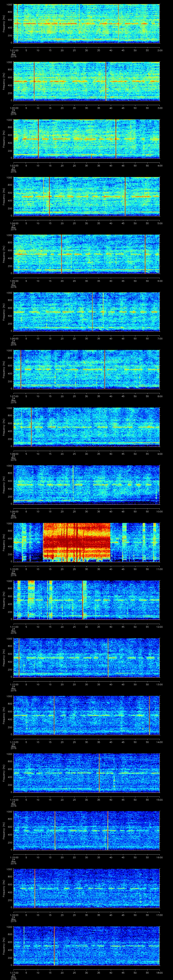Select the spectrogram panel starting at 1:01:00
173x980 pixels.
[87, 24]
